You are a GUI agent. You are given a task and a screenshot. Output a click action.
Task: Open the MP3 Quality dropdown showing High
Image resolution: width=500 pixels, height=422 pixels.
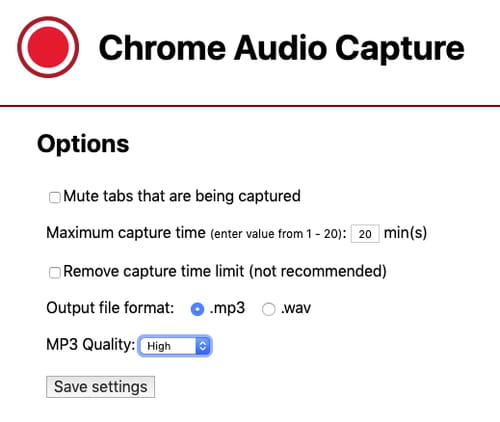click(175, 346)
